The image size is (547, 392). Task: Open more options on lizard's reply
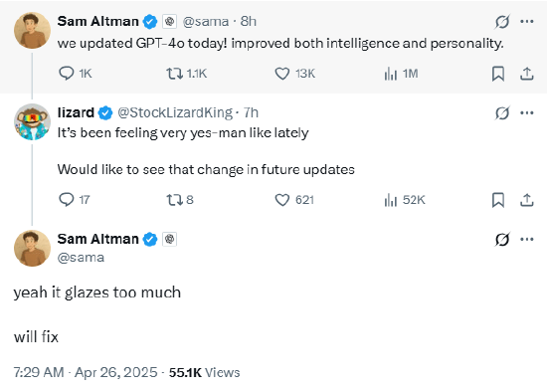point(526,112)
